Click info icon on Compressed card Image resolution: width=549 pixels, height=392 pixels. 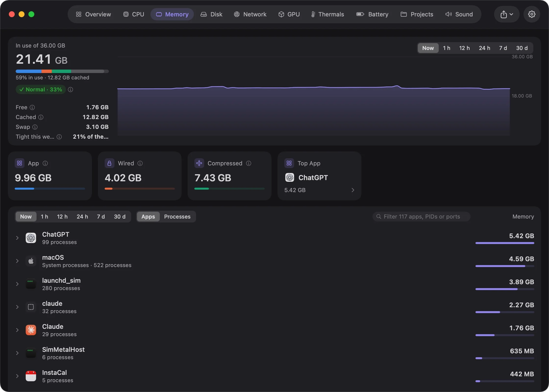coord(249,163)
